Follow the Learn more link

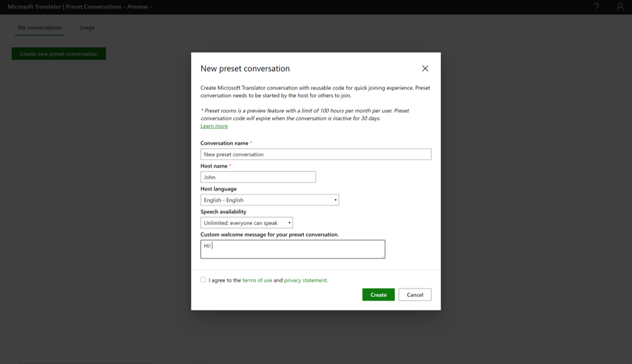(214, 126)
